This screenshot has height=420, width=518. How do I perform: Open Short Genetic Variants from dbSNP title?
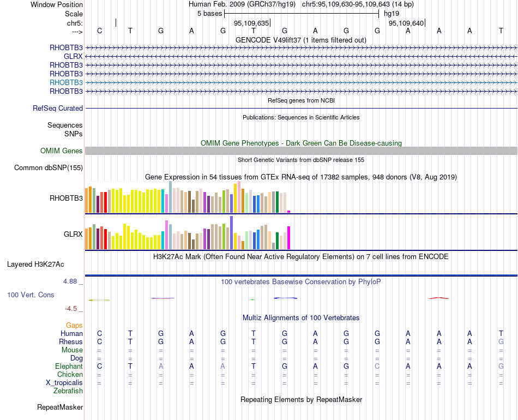pyautogui.click(x=301, y=160)
